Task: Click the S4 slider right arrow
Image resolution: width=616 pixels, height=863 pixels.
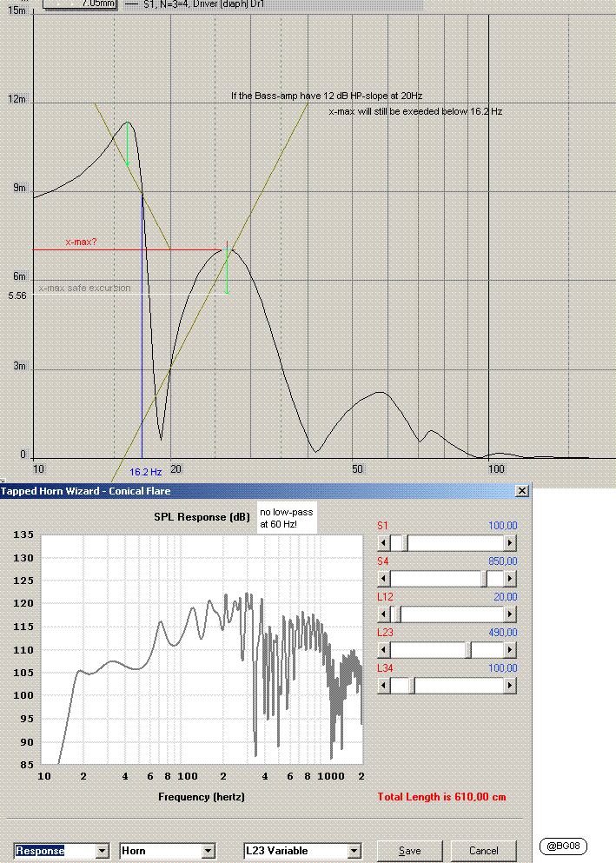Action: pos(510,579)
